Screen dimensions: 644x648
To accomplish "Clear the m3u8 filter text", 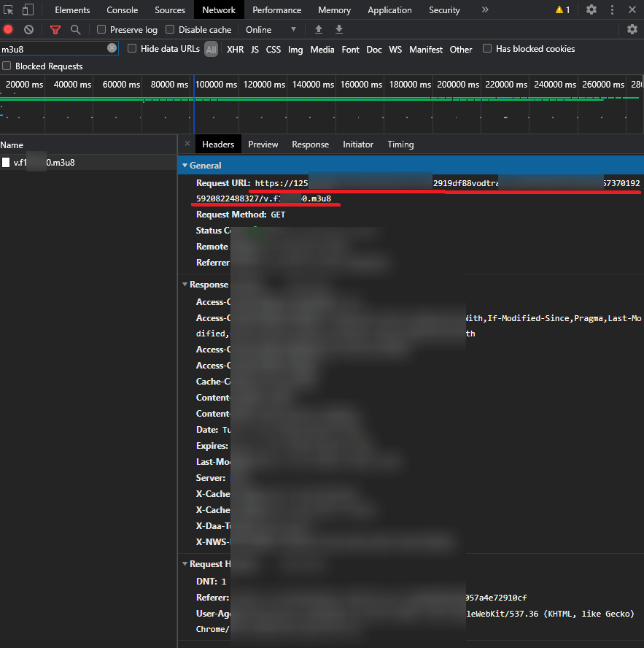I will click(112, 48).
